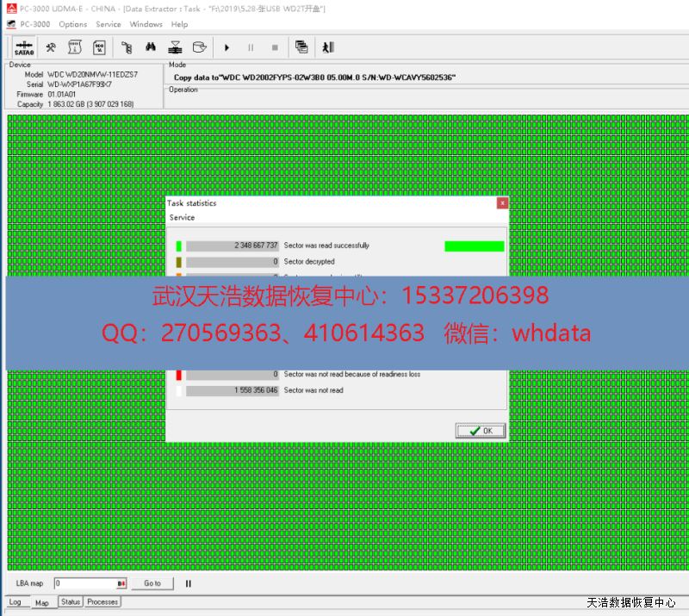The image size is (689, 616).
Task: Switch to the Processes tab
Action: tap(102, 602)
